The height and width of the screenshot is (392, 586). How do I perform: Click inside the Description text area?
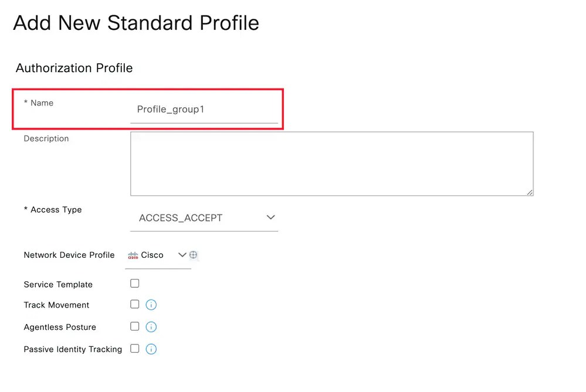click(x=331, y=163)
